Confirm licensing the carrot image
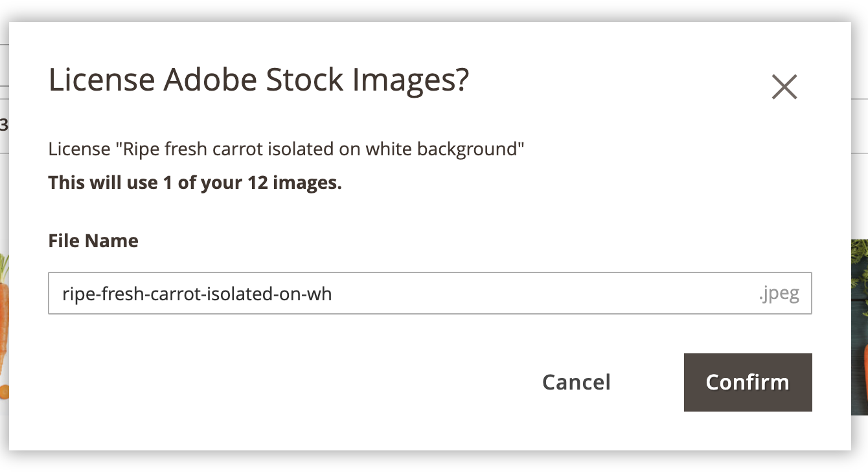Viewport: 868px width, 475px height. click(x=748, y=382)
